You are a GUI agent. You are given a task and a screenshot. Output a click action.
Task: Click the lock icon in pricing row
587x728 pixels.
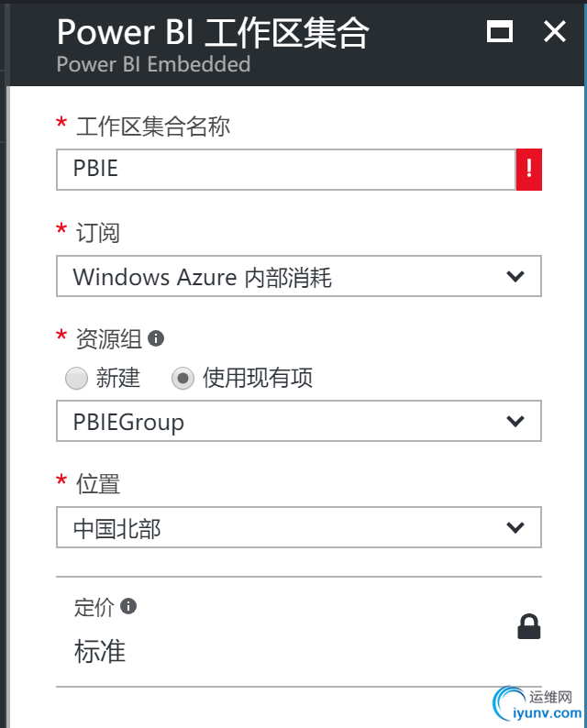pyautogui.click(x=529, y=627)
